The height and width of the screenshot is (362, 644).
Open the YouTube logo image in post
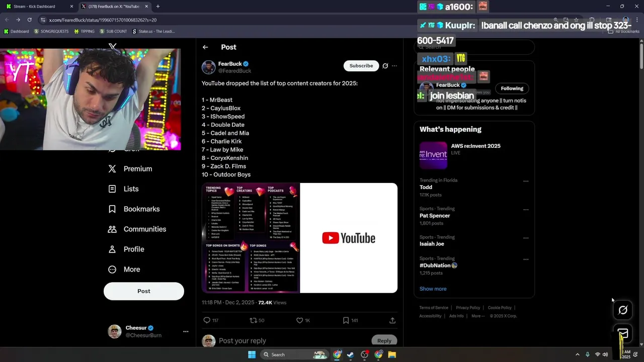pos(349,238)
